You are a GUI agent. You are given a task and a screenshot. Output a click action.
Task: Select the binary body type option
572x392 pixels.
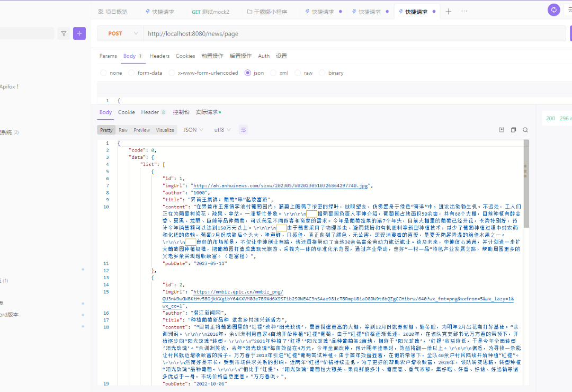click(x=331, y=73)
